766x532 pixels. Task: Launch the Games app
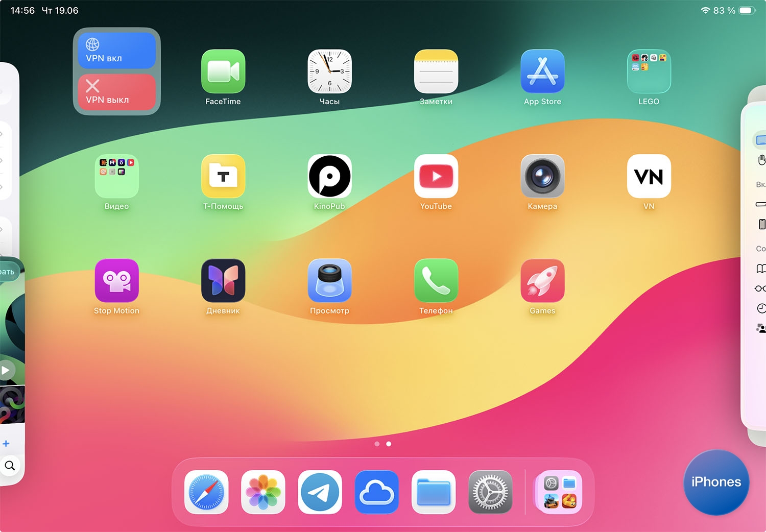pyautogui.click(x=542, y=281)
